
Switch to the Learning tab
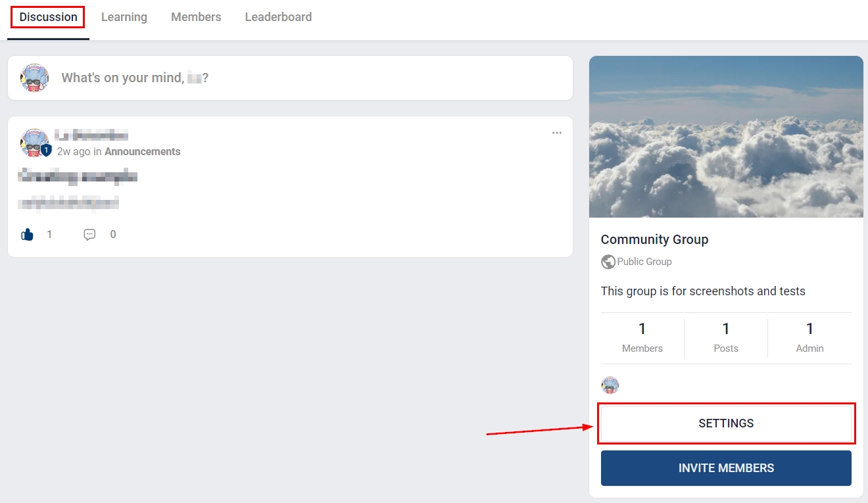[124, 17]
